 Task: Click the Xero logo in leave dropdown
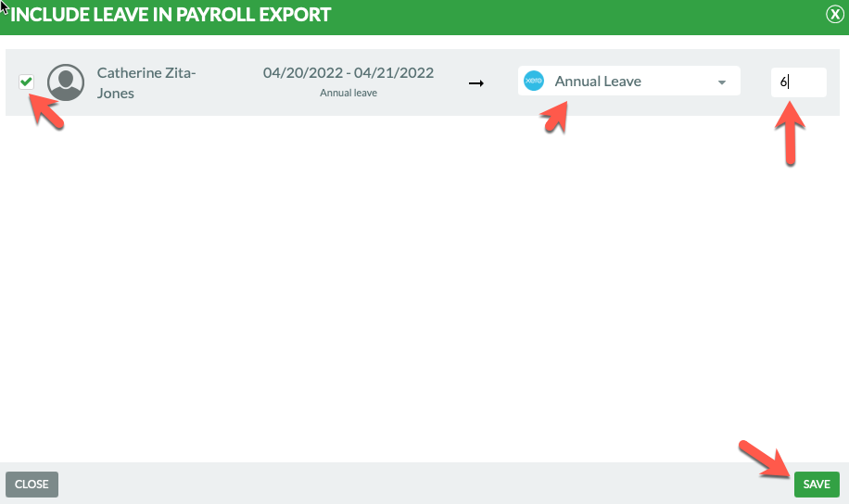point(533,81)
